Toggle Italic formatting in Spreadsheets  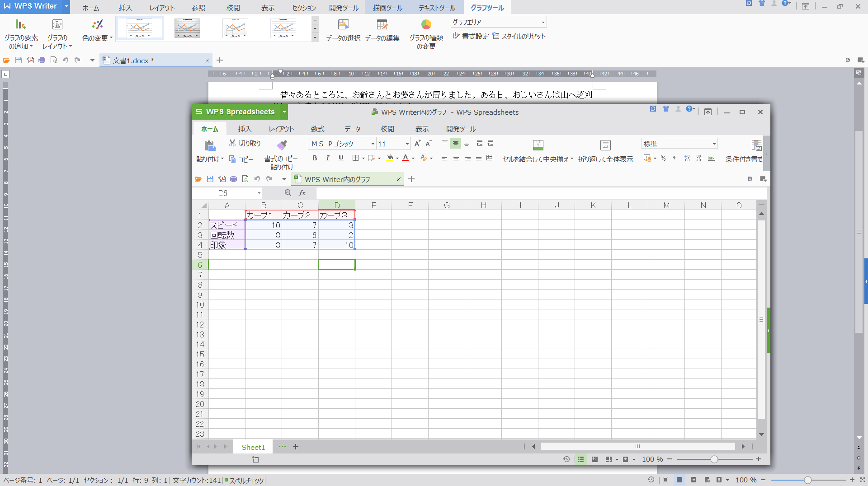pyautogui.click(x=328, y=158)
